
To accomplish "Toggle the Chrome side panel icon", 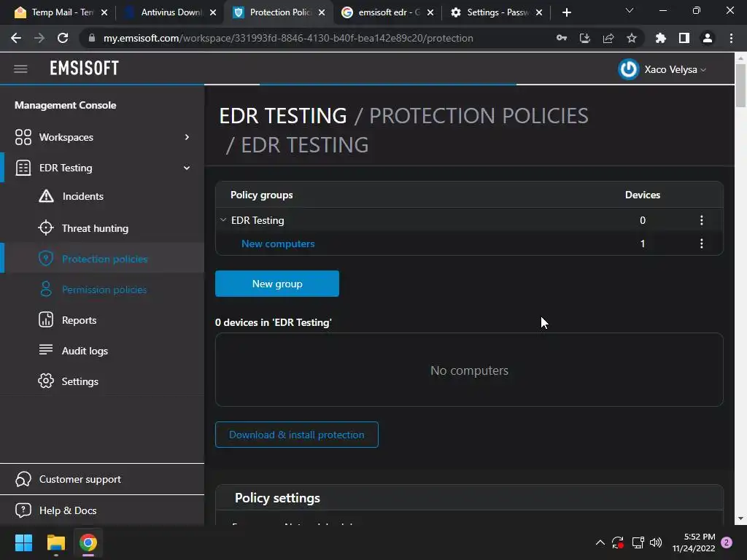I will [684, 38].
